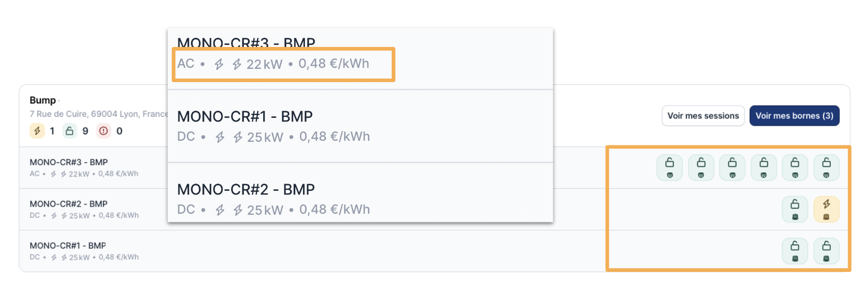The height and width of the screenshot is (302, 868).
Task: Select left connector in MONO-CR#1 row
Action: click(795, 251)
